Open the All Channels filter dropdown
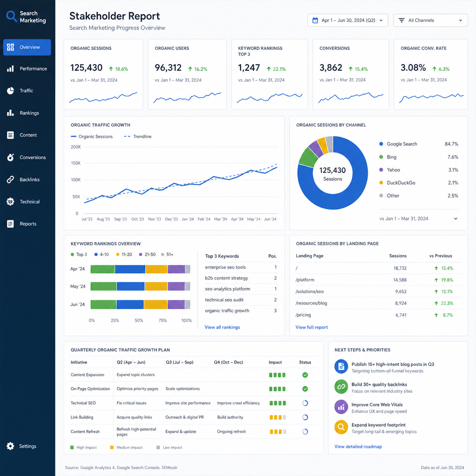Viewport: 476px width, 476px height. [x=430, y=20]
